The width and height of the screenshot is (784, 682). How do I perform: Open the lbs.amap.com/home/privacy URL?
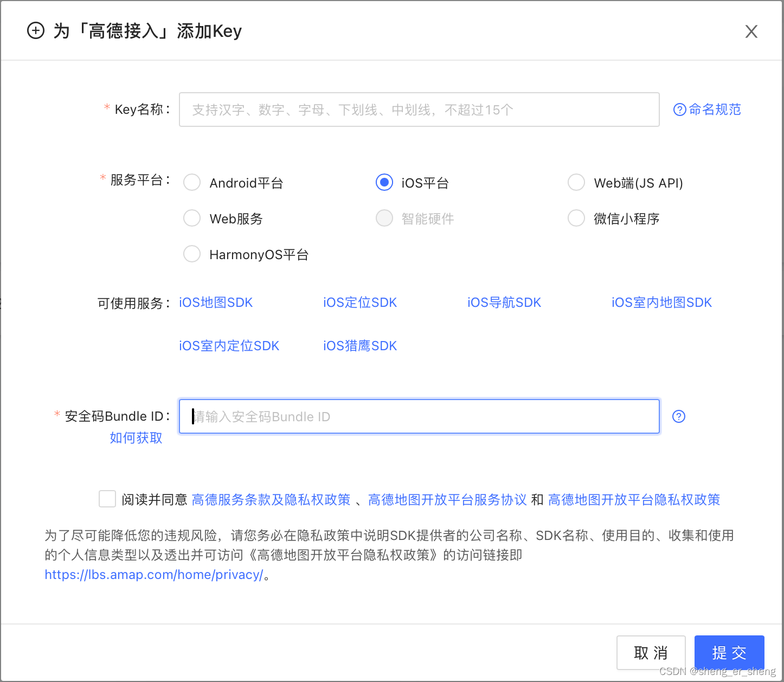click(154, 575)
